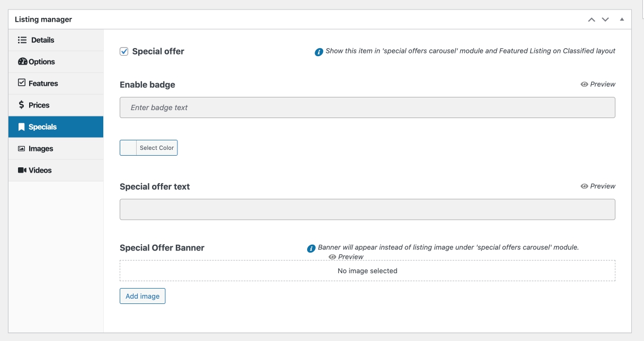Click the Details list icon in sidebar
644x341 pixels.
click(x=22, y=40)
